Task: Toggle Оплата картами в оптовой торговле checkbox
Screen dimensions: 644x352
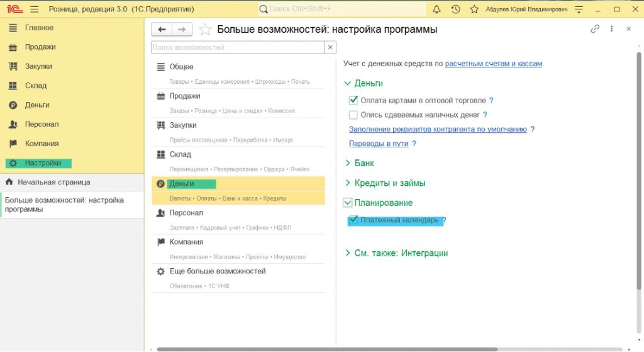Action: 353,100
